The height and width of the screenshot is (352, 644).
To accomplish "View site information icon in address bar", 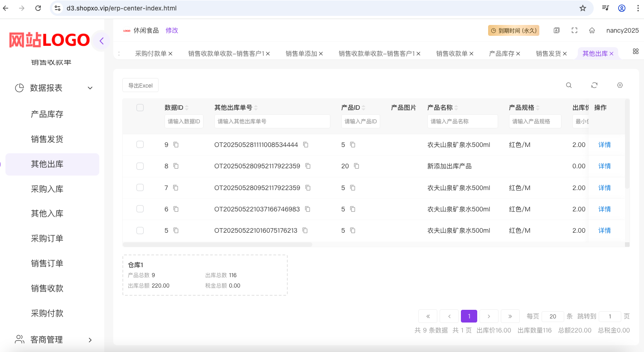I will pos(57,8).
